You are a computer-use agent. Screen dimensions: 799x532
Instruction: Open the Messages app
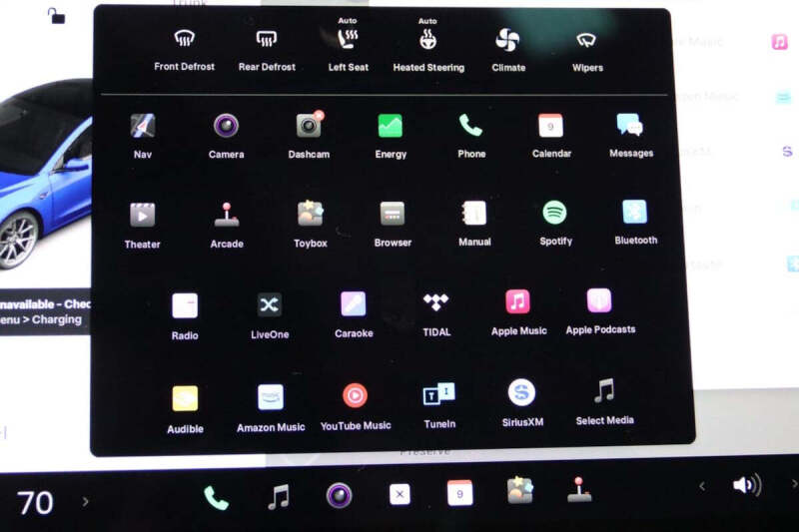tap(631, 135)
